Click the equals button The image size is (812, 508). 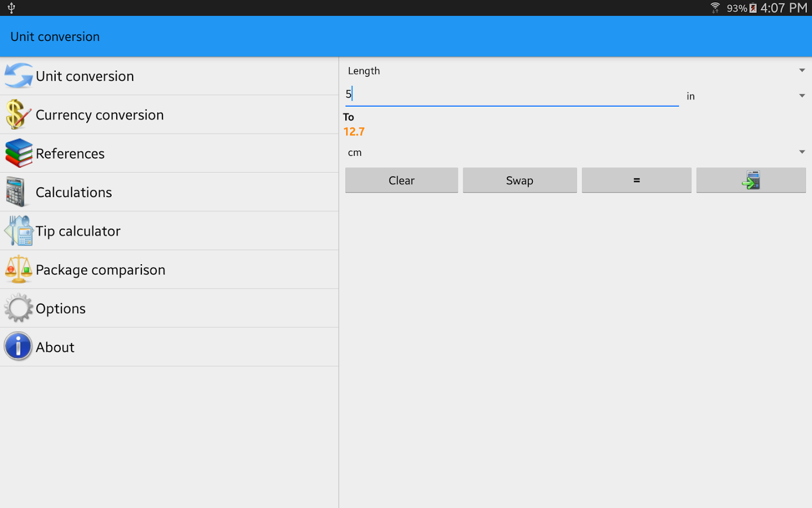(x=637, y=180)
